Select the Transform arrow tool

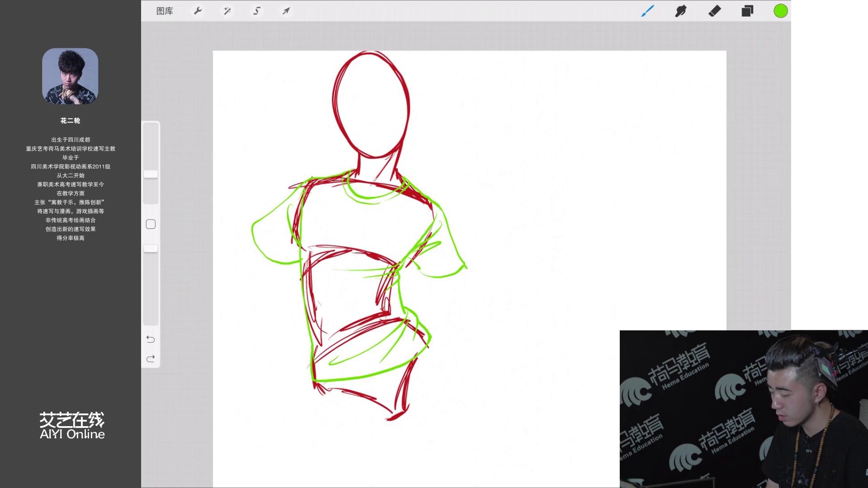(286, 11)
